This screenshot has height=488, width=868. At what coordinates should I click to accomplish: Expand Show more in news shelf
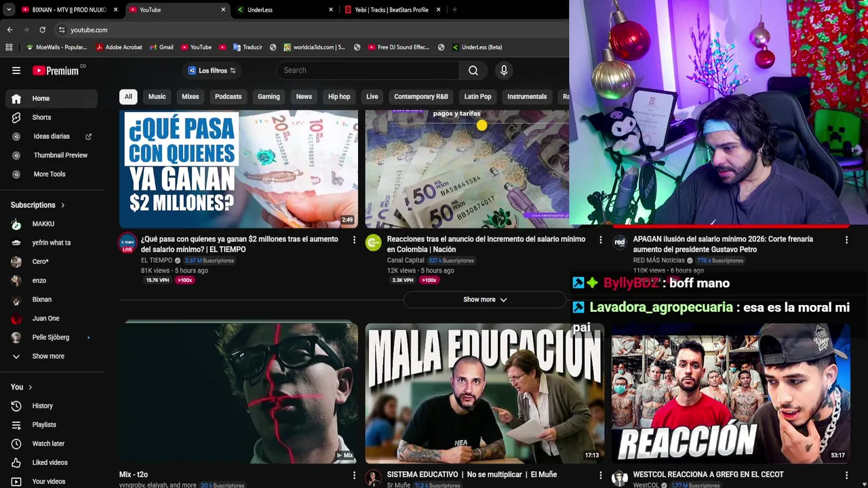[485, 300]
